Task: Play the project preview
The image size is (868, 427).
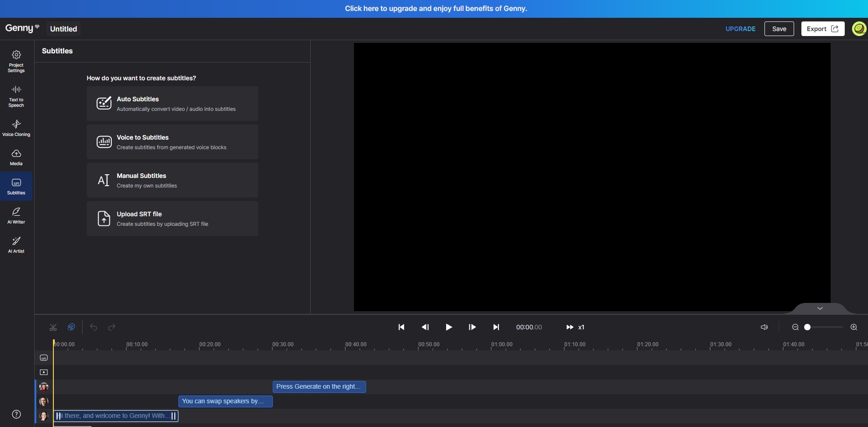Action: coord(449,327)
